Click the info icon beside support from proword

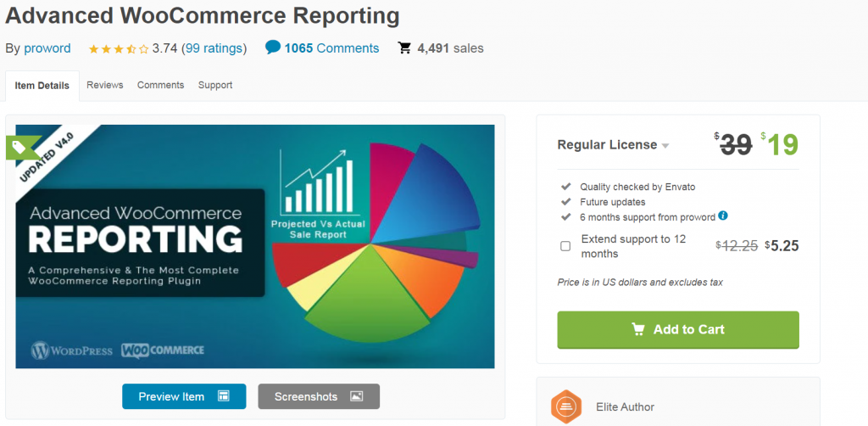point(723,216)
